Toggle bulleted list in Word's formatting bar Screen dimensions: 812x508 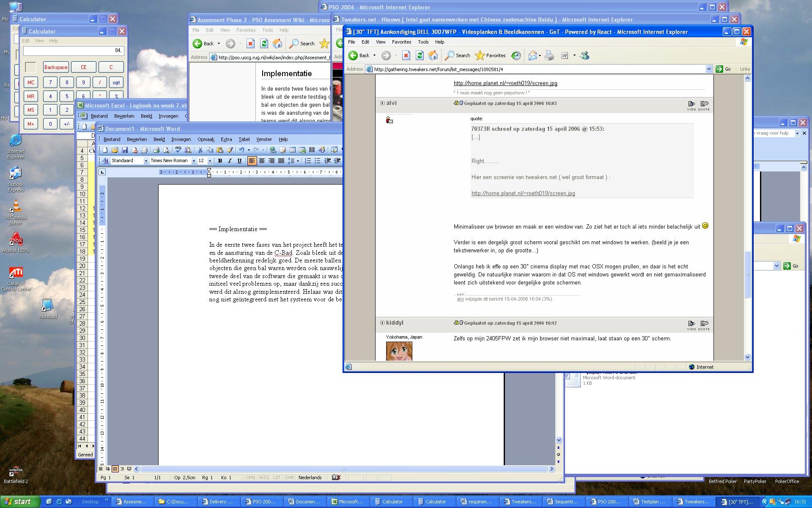pos(318,161)
